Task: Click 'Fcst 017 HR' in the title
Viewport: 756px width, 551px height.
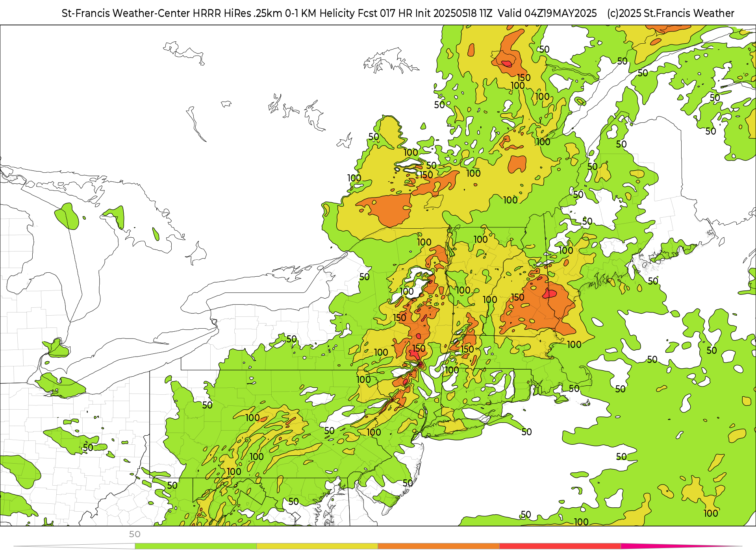Action: tap(385, 13)
